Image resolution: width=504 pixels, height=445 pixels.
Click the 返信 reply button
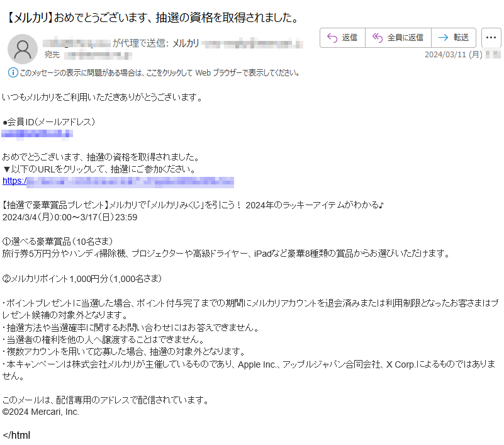pos(342,38)
